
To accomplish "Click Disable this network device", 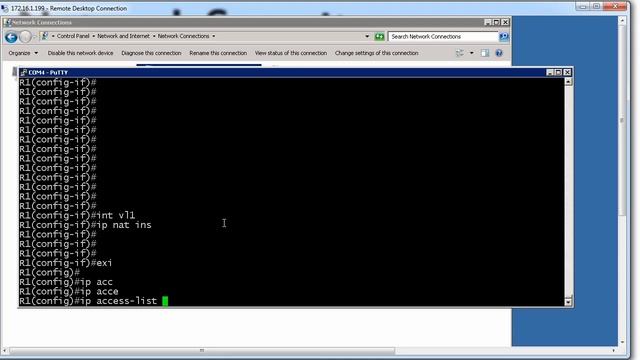I will point(80,53).
